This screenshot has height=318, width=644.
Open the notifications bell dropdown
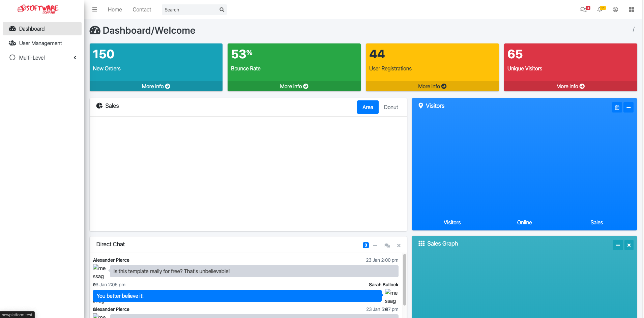(599, 9)
